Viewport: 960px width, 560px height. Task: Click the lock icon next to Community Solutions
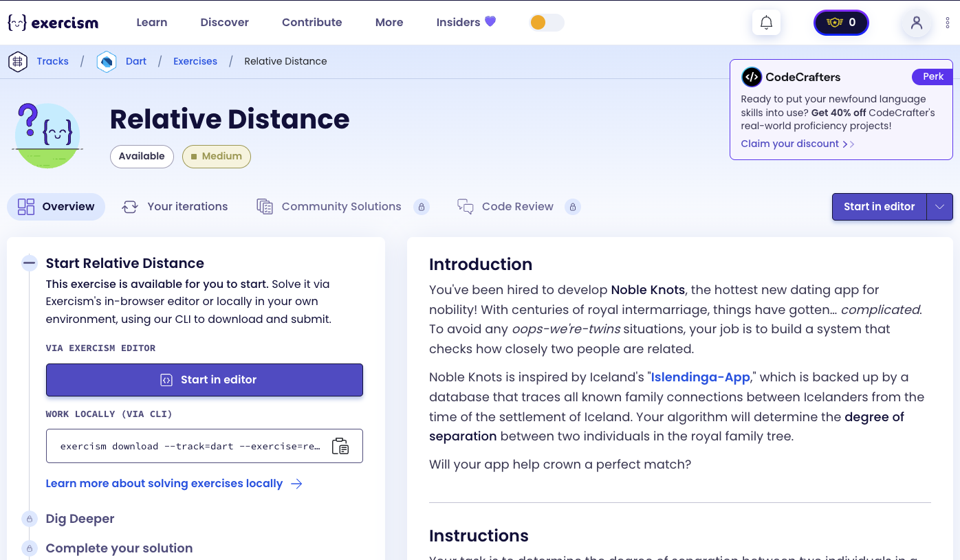tap(422, 206)
